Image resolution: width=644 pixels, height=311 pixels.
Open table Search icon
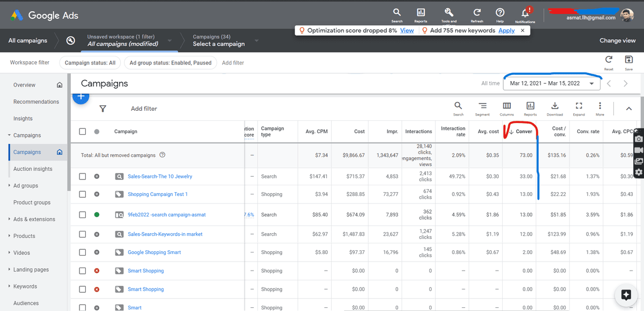click(458, 106)
